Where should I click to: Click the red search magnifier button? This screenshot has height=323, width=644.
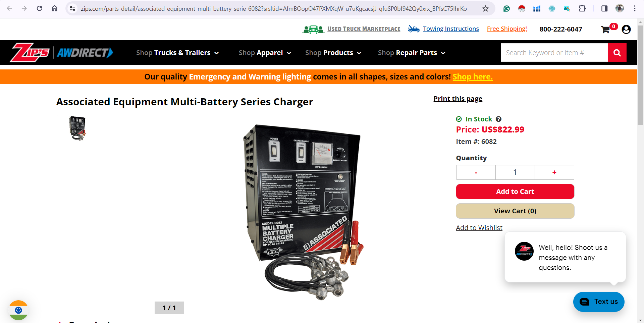[x=617, y=53]
